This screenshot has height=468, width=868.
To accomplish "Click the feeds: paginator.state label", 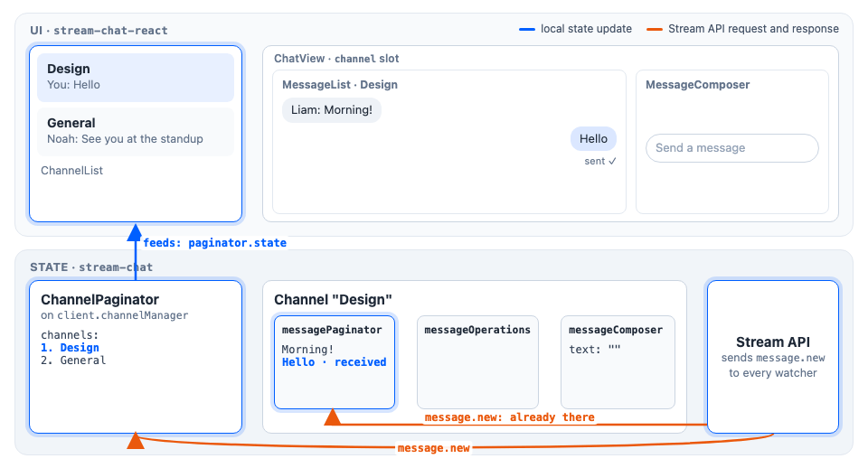I will pos(215,243).
